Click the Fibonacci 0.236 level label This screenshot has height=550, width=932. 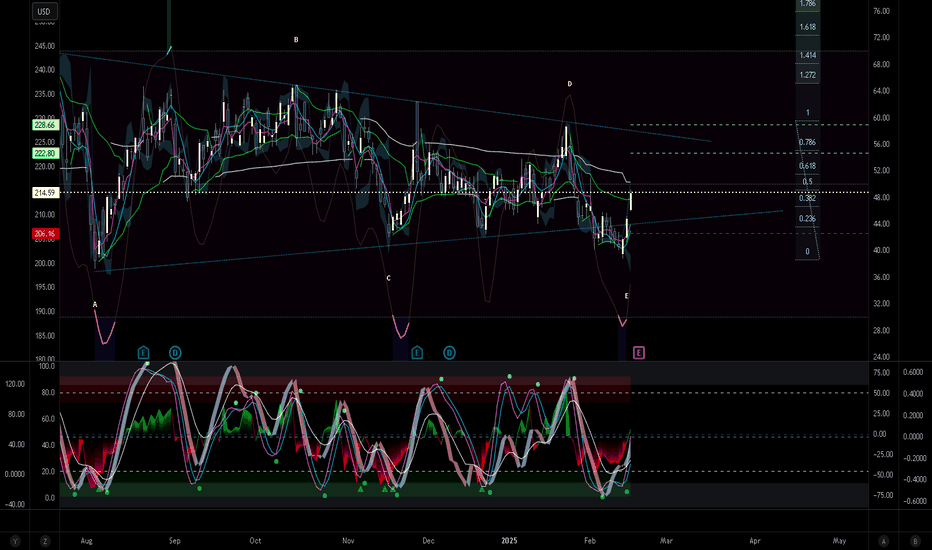(x=807, y=218)
